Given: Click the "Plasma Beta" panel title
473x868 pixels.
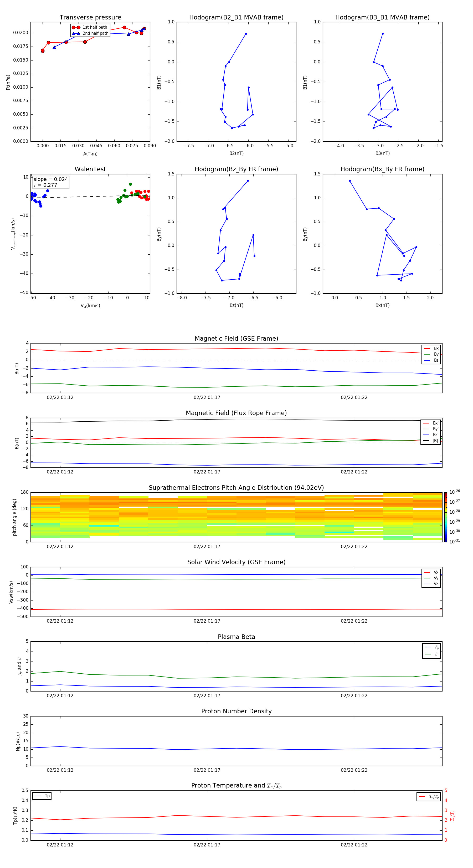Looking at the screenshot, I should coord(236,637).
